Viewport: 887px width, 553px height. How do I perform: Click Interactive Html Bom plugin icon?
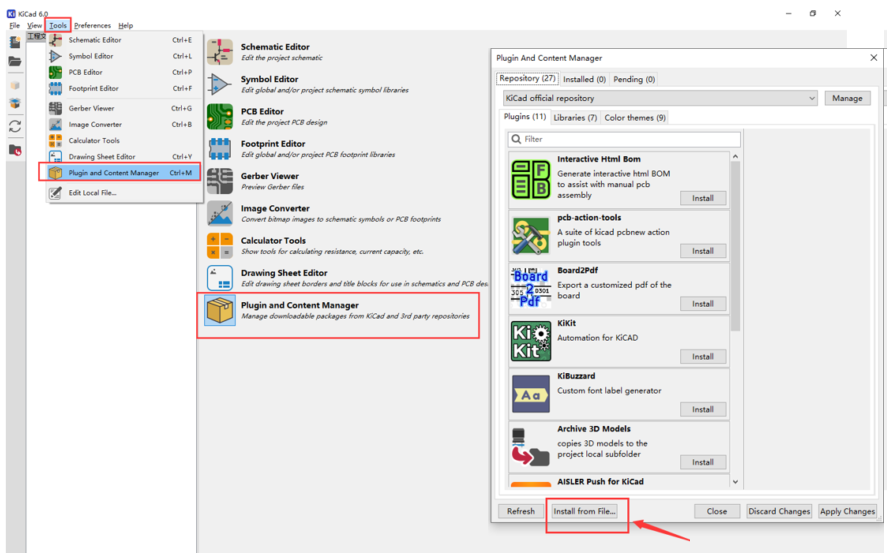coord(531,179)
